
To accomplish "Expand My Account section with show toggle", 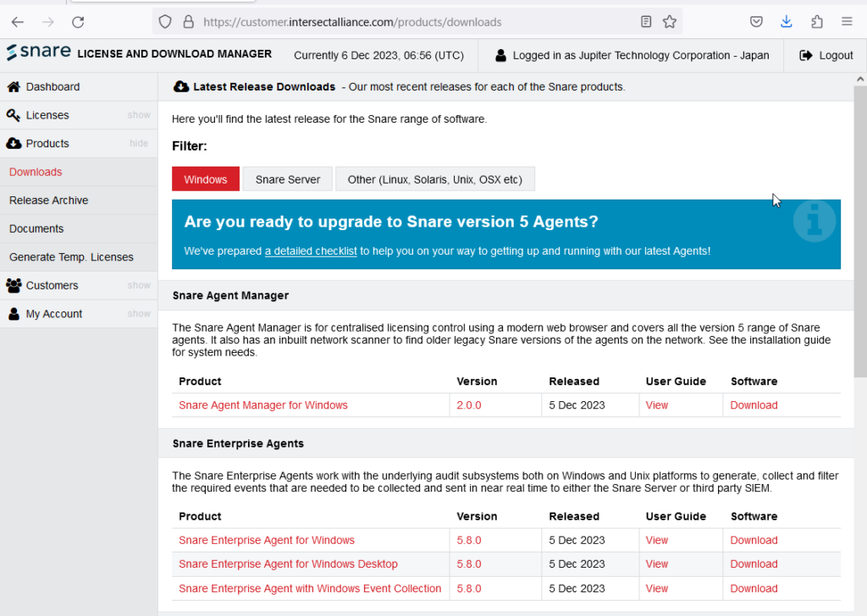I will tap(139, 314).
